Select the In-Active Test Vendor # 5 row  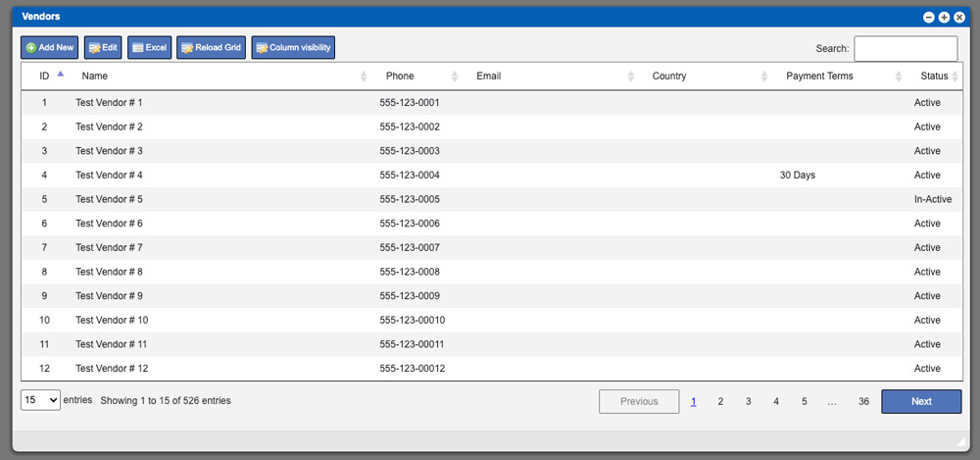coord(109,199)
